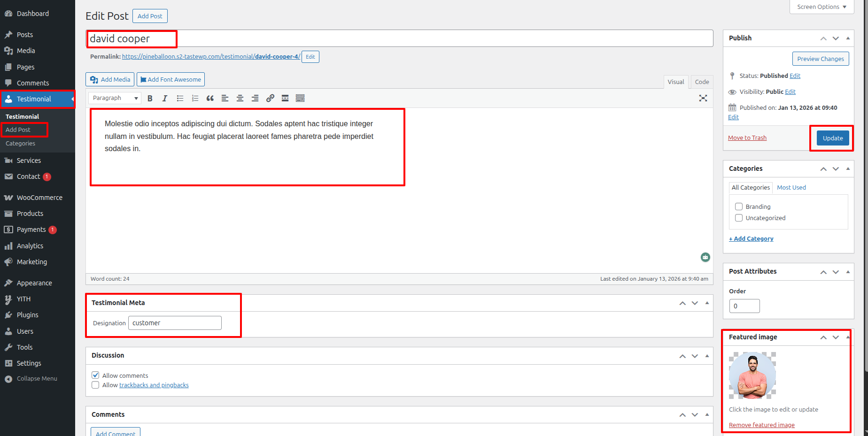Toggle bold formatting in editor toolbar
Screen dimensions: 868x436
click(x=150, y=98)
